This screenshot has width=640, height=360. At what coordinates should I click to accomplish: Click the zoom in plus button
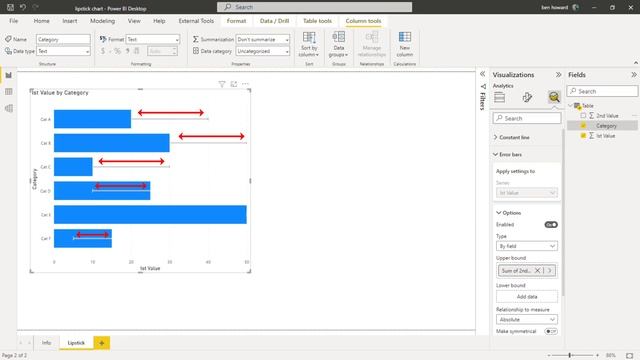pyautogui.click(x=597, y=356)
